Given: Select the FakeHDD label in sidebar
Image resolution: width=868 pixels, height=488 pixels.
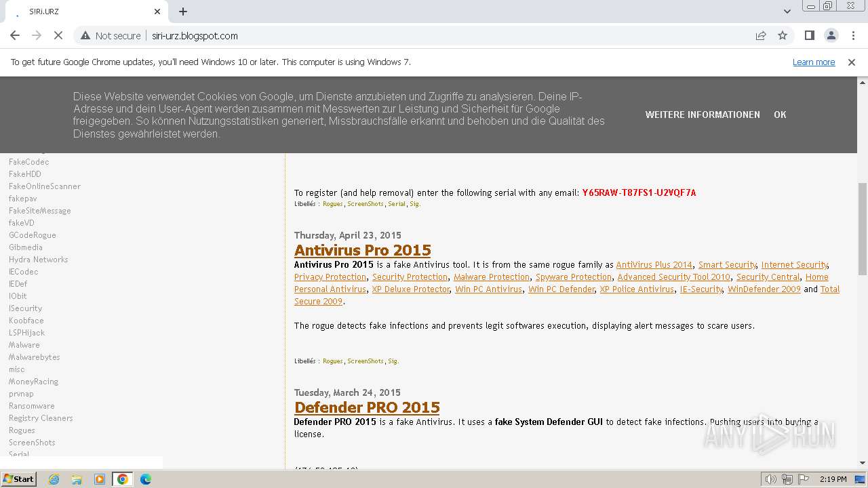Looking at the screenshot, I should click(x=24, y=174).
